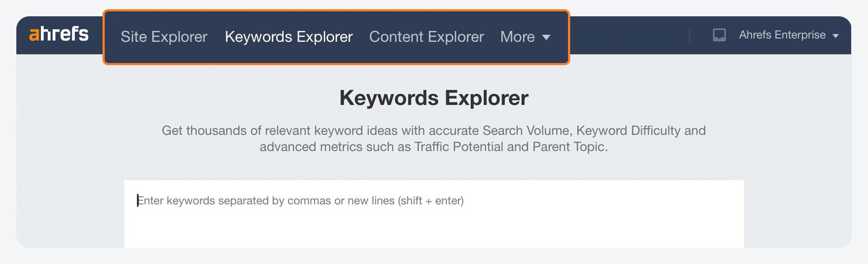Click the arrow beside Ahrefs Enterprise

[x=835, y=36]
